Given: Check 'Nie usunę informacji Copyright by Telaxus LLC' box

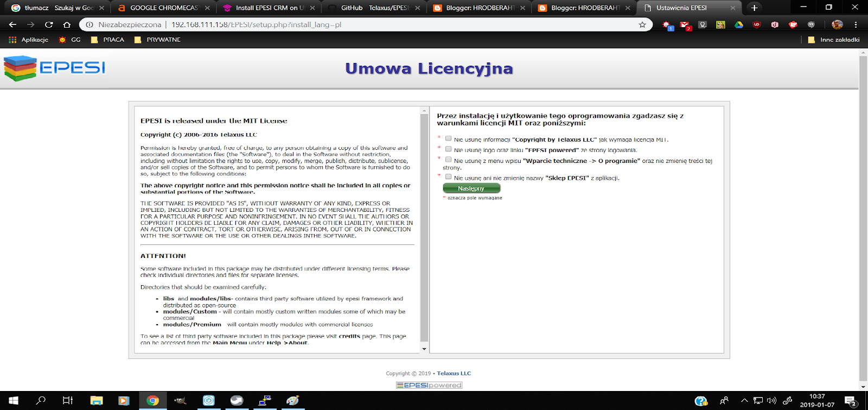Looking at the screenshot, I should [x=448, y=138].
